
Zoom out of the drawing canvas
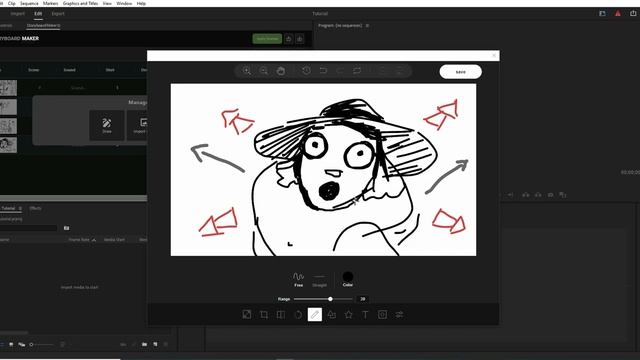[x=264, y=71]
